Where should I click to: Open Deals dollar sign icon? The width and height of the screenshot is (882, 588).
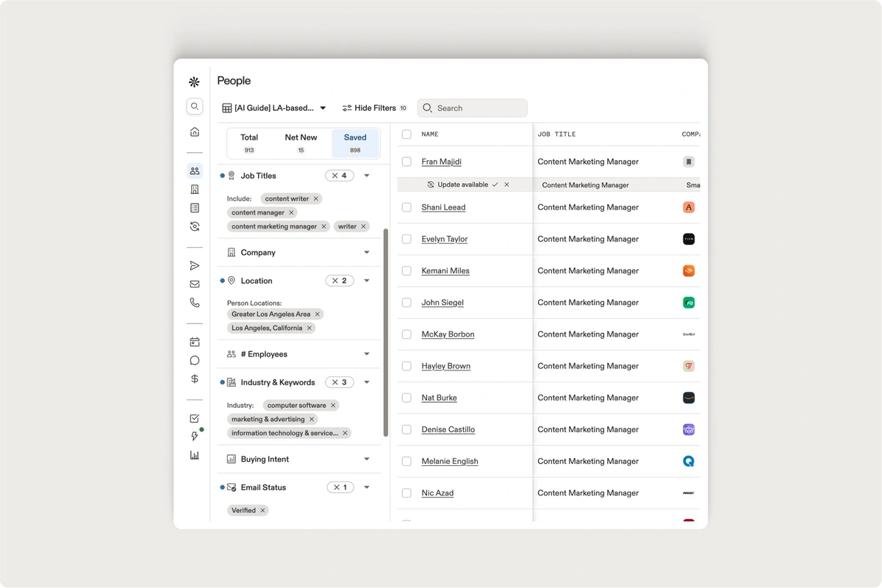[x=194, y=379]
